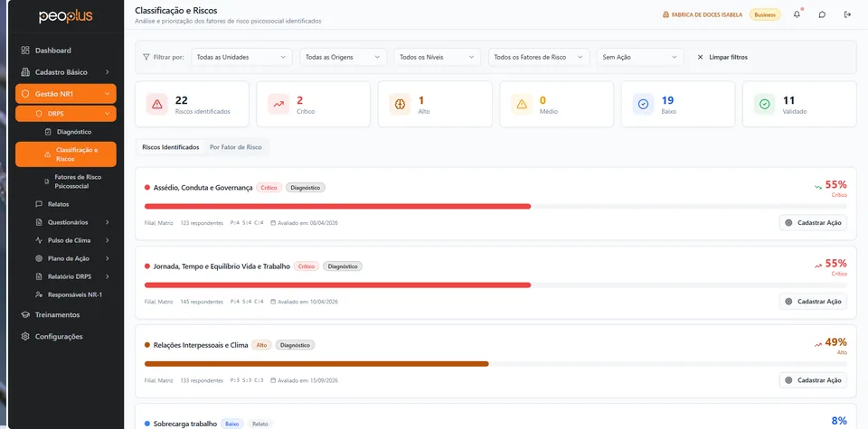Click Limpar filtros to reset filters
The width and height of the screenshot is (868, 429).
pyautogui.click(x=722, y=57)
